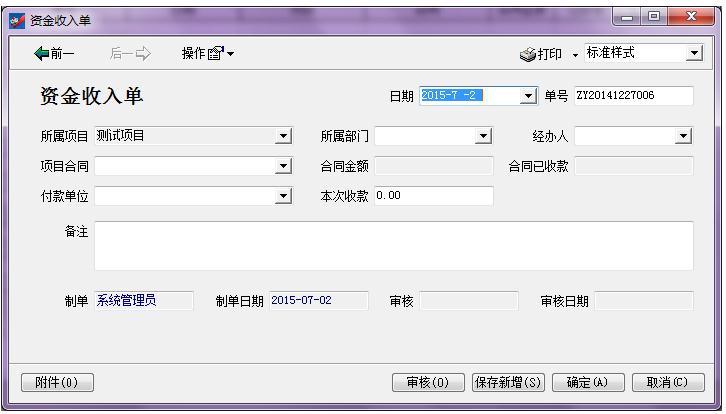Viewport: 726px width, 414px height.
Task: Expand the 所属部门 department dropdown
Action: [484, 136]
